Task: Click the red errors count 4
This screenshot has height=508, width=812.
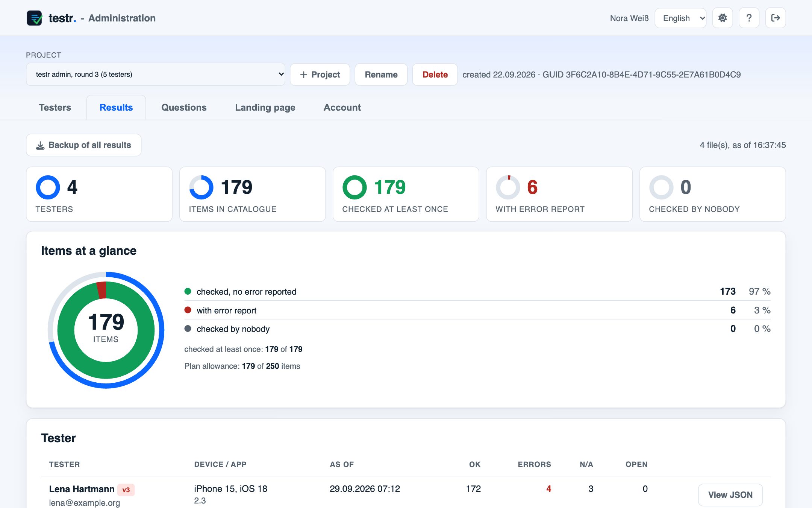Action: [x=548, y=488]
